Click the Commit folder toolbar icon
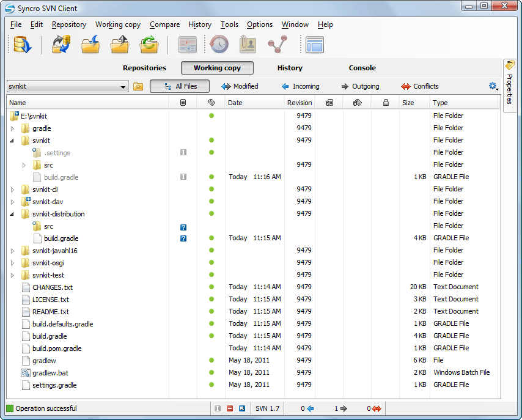This screenshot has height=420, width=522. pos(120,45)
